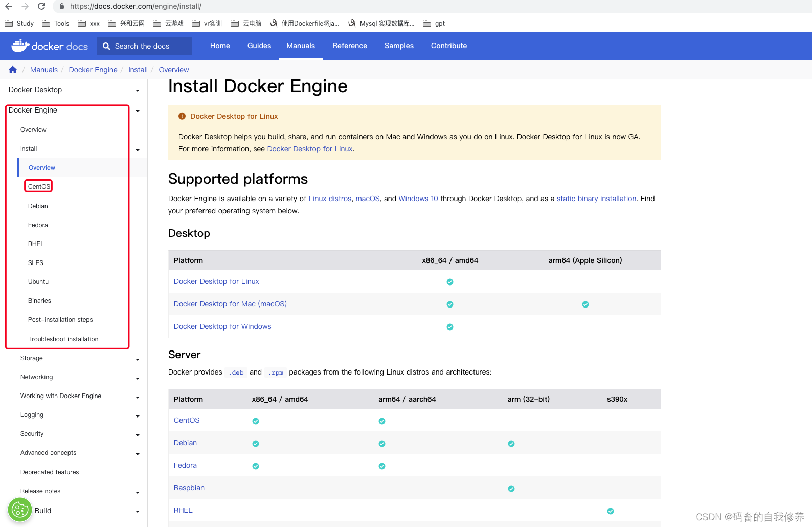Click the static binary installation link
812x527 pixels.
pos(596,199)
